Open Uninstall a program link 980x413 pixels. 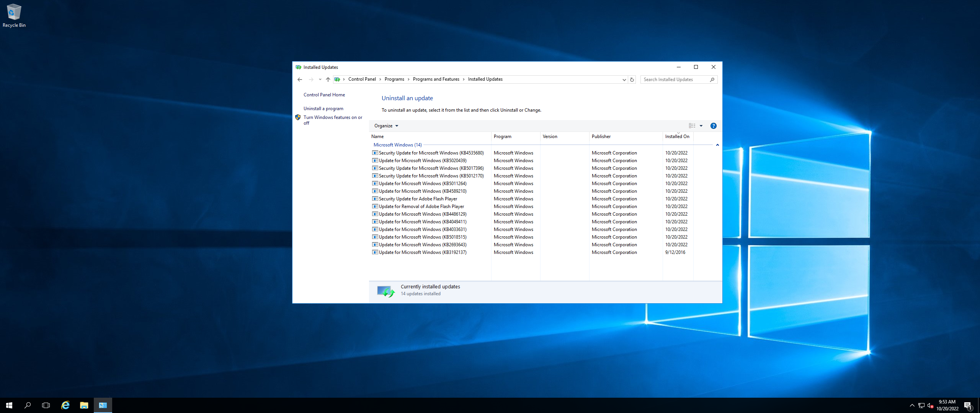[x=323, y=109]
